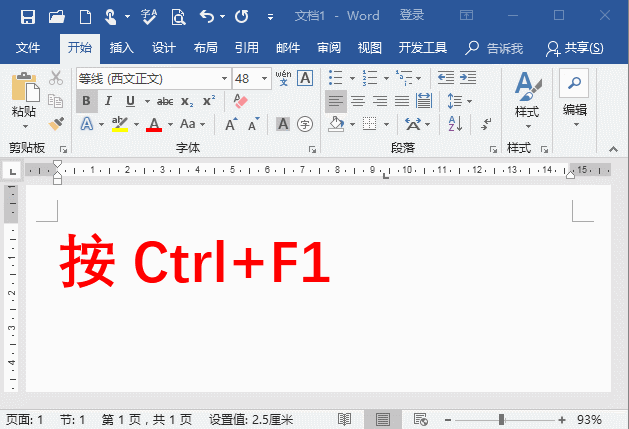Run spelling and grammar check icon
Image resolution: width=629 pixels, height=429 pixels.
point(149,17)
